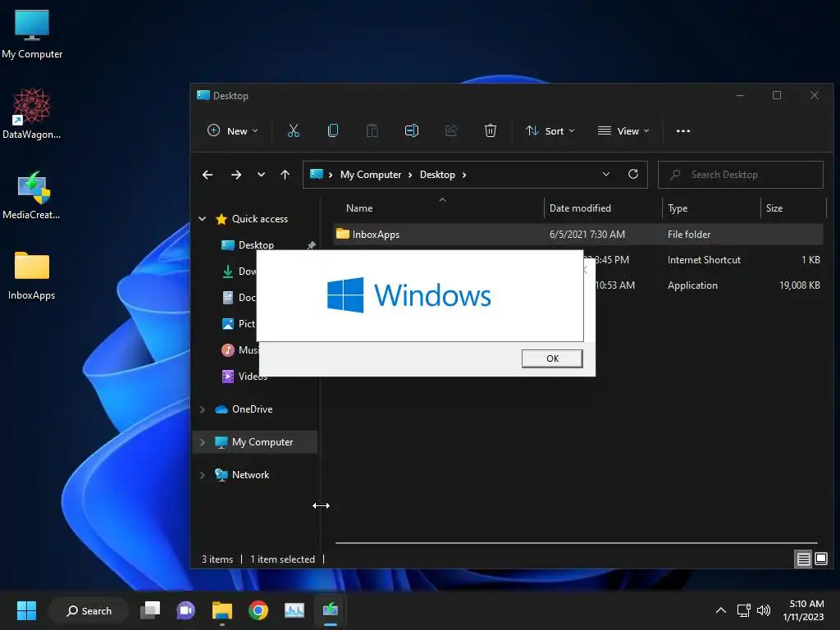The height and width of the screenshot is (630, 840).
Task: Click My Computer in address breadcrumb
Action: coord(371,175)
